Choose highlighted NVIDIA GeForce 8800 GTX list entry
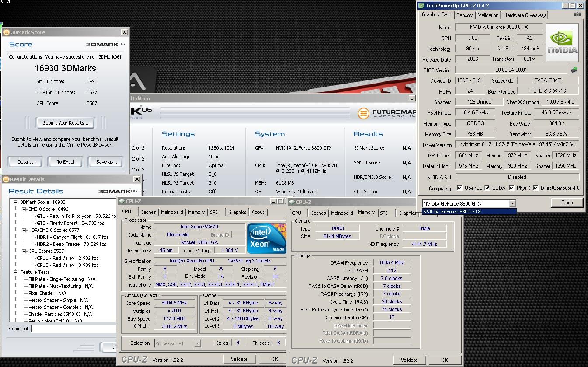 [469, 212]
